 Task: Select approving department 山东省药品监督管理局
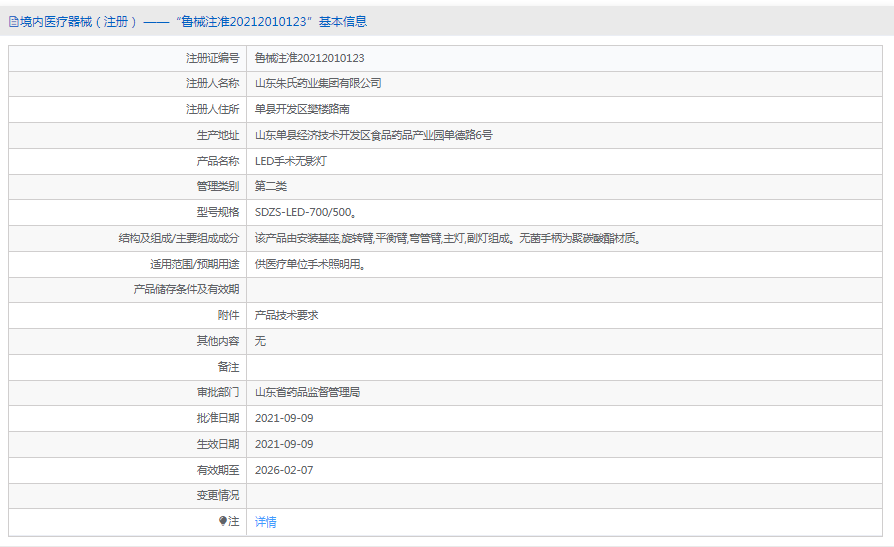point(307,392)
